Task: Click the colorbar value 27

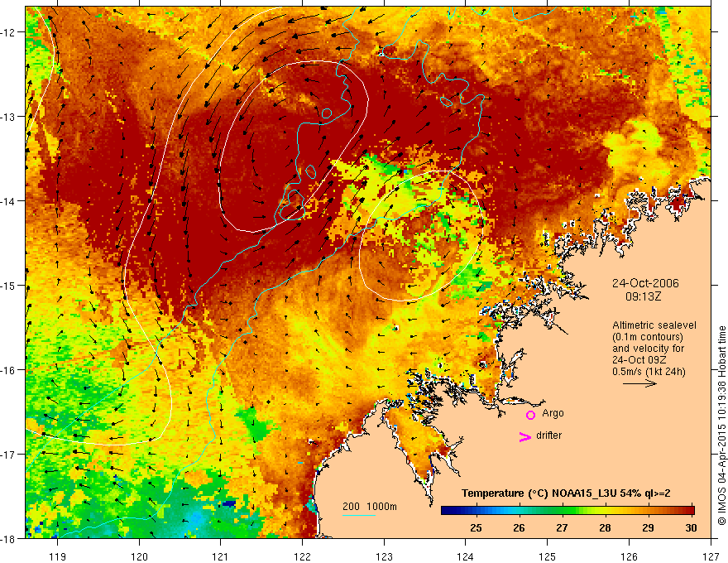Action: click(x=562, y=528)
